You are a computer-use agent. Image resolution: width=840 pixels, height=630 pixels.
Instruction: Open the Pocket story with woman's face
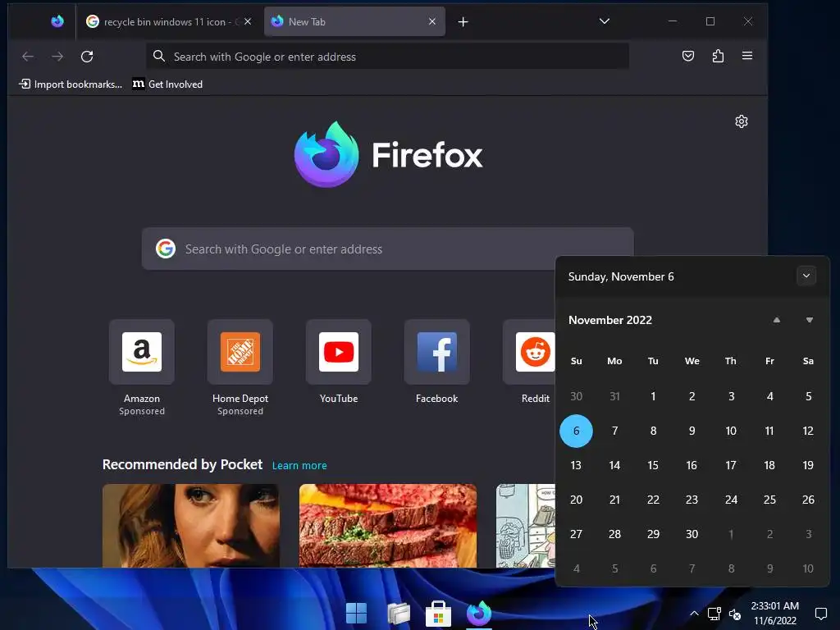pyautogui.click(x=190, y=526)
